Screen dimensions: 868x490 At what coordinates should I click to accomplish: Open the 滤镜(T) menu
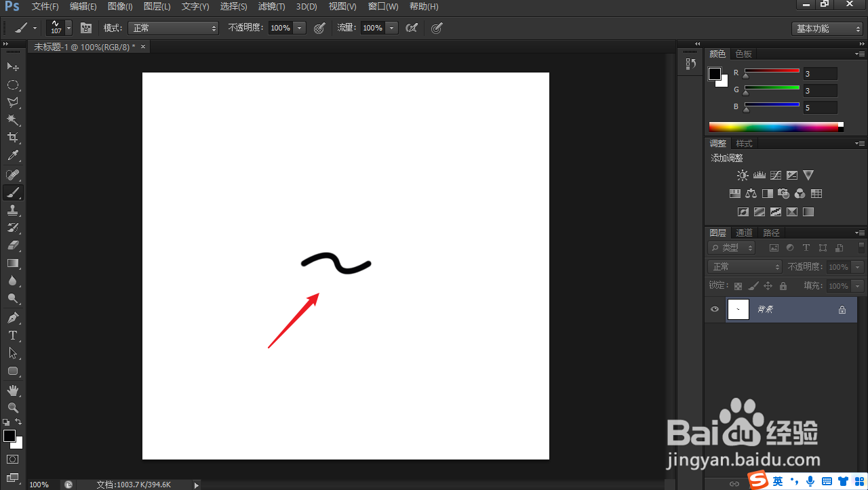pos(272,7)
